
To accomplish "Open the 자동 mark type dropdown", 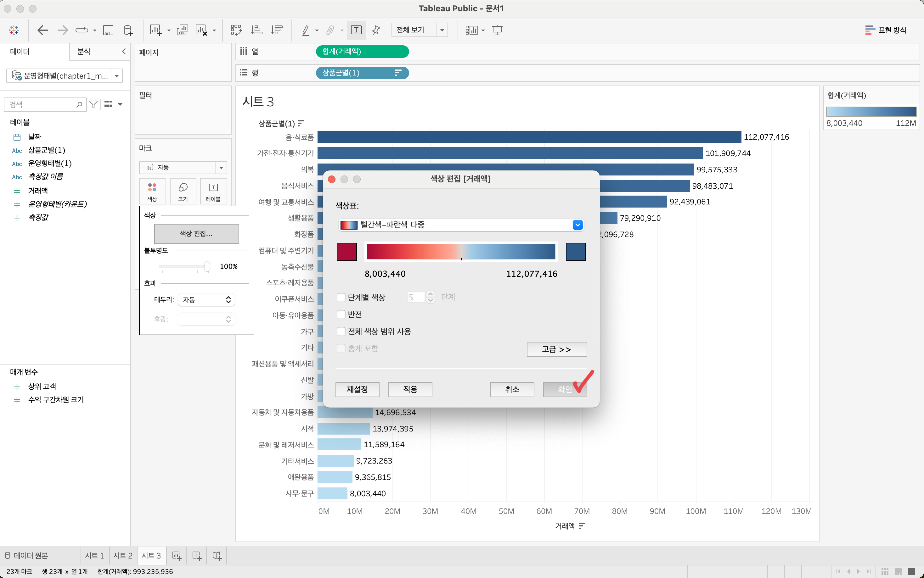I will [221, 167].
